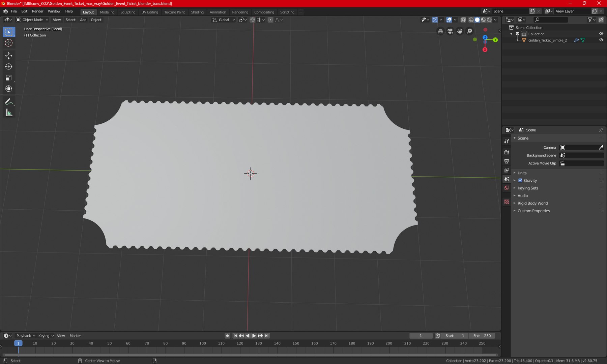Click the viewport pan hand icon
Viewport: 607px width, 364px height.
(x=460, y=31)
